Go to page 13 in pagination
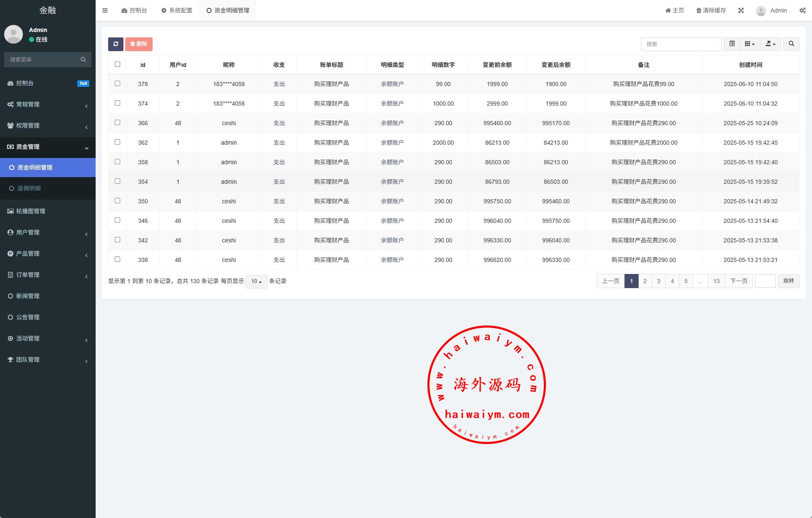Screen dimensions: 812x518 click(716, 281)
